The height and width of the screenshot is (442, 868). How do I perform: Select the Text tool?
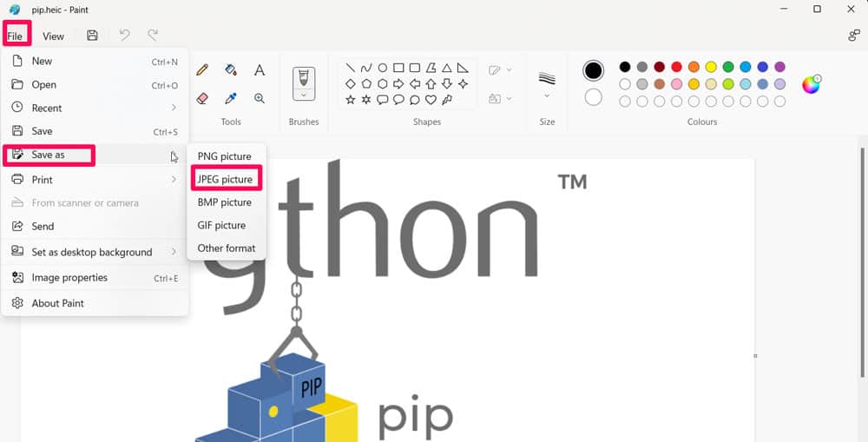tap(259, 69)
